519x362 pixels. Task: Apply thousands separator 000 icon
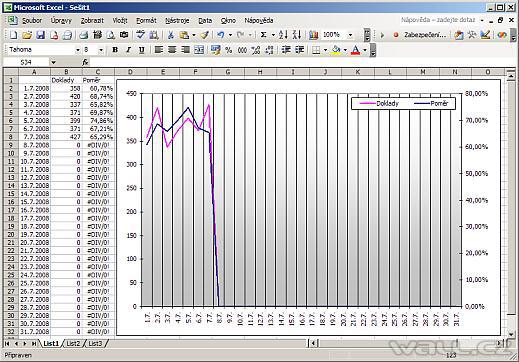[242, 50]
